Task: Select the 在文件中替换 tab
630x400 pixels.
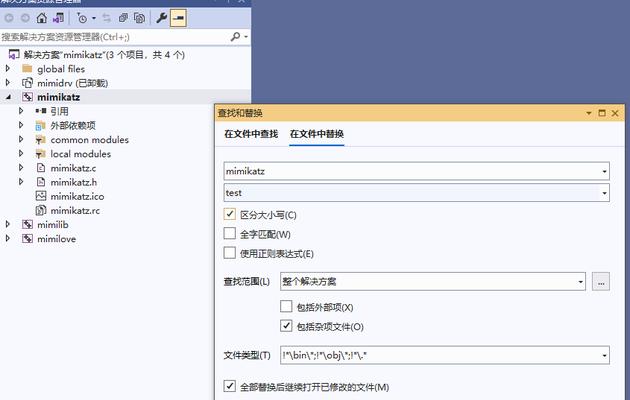Action: coord(317,134)
